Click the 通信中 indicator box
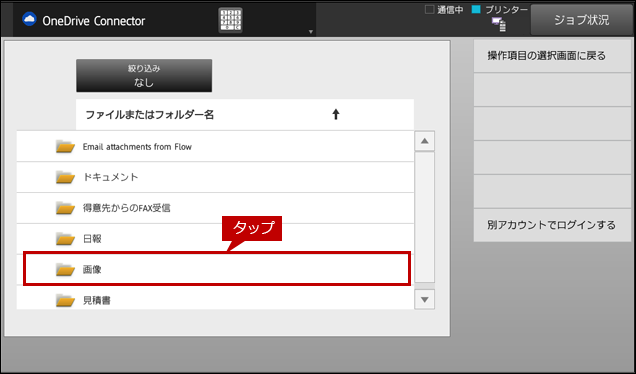 (430, 9)
